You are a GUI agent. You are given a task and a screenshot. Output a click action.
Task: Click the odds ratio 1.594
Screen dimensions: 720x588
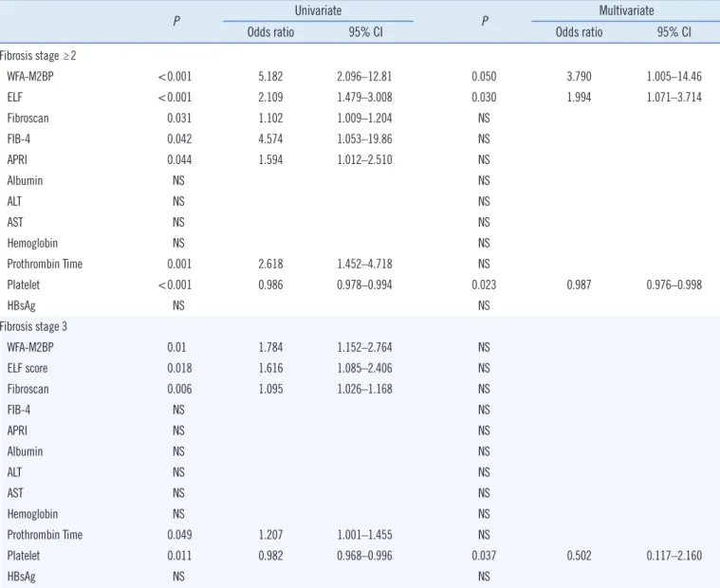(x=270, y=159)
